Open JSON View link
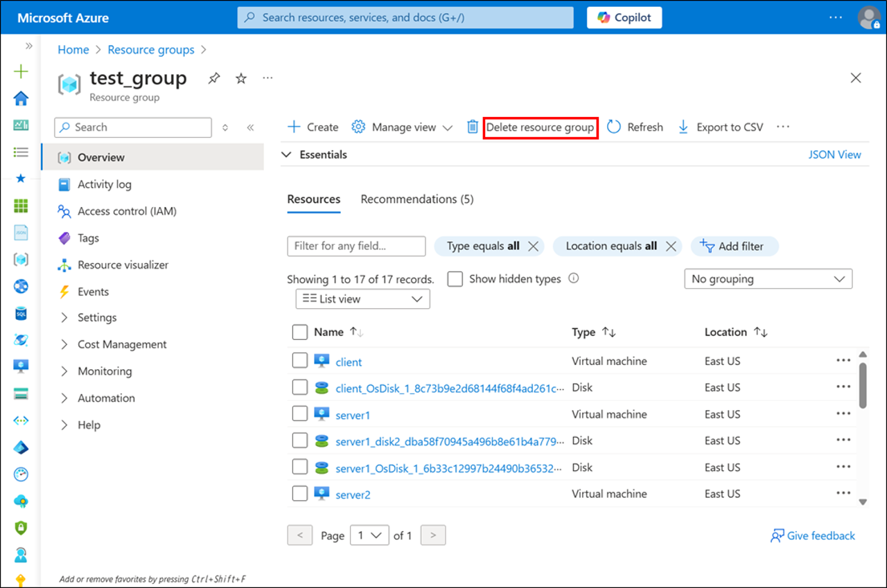Image resolution: width=887 pixels, height=588 pixels. tap(834, 154)
